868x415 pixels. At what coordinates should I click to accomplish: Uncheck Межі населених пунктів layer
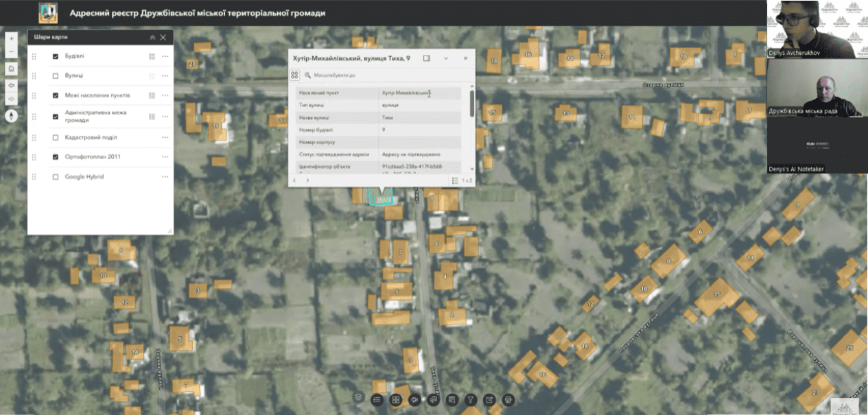[56, 95]
